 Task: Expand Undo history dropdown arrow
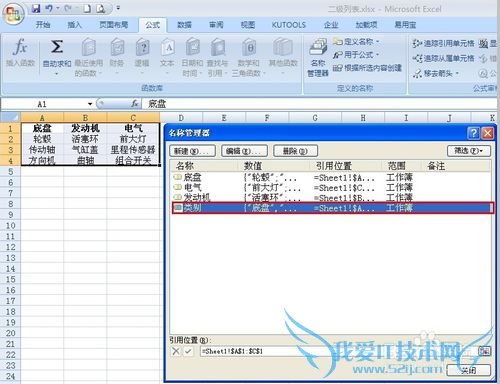[58, 8]
